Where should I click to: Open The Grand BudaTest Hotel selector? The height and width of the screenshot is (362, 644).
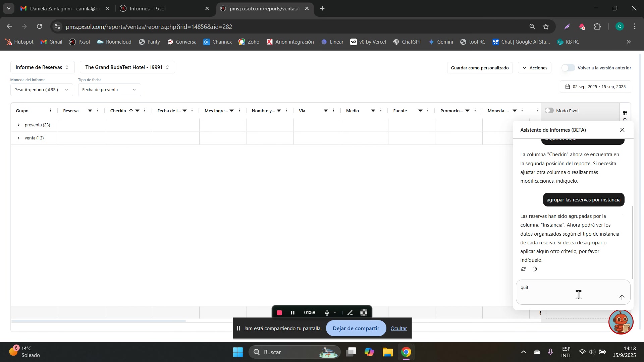[127, 67]
